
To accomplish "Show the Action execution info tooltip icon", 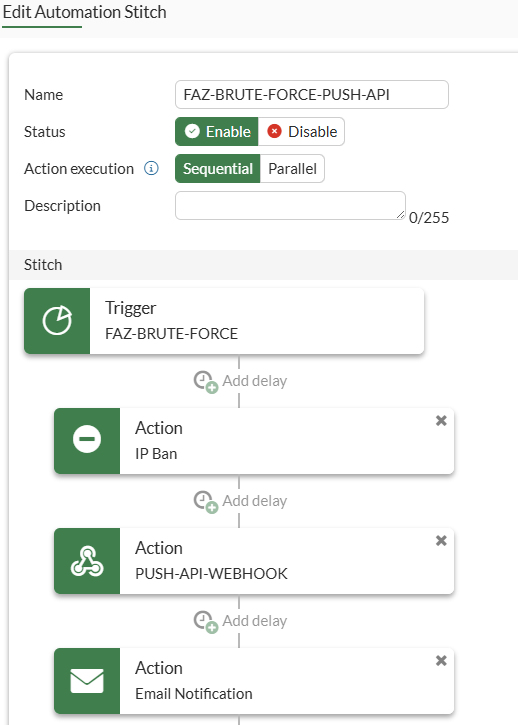I will click(151, 168).
